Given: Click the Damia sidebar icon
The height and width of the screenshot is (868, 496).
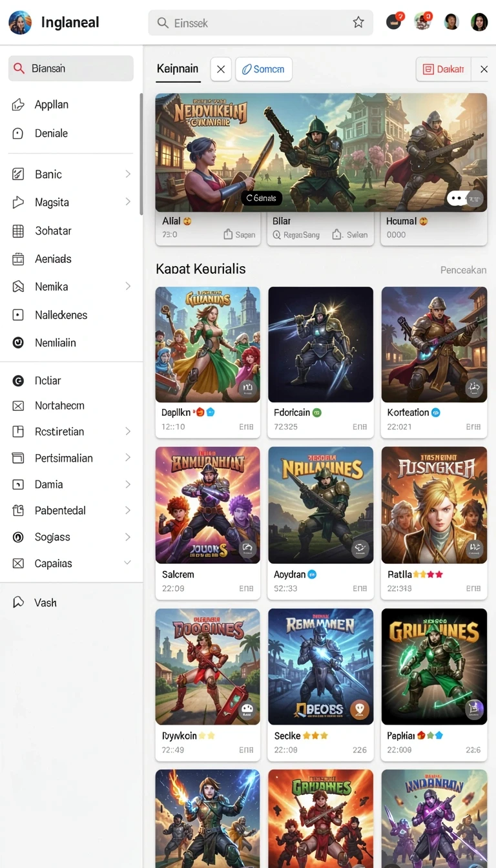Looking at the screenshot, I should (18, 484).
